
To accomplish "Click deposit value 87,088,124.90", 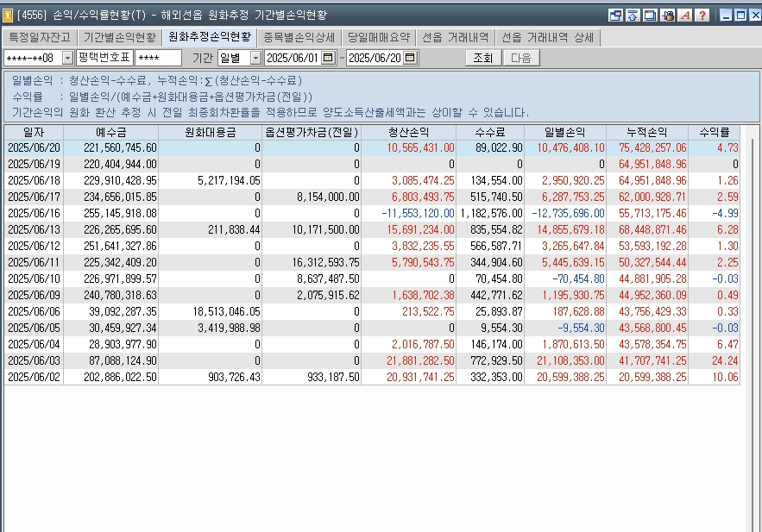I will tap(123, 360).
